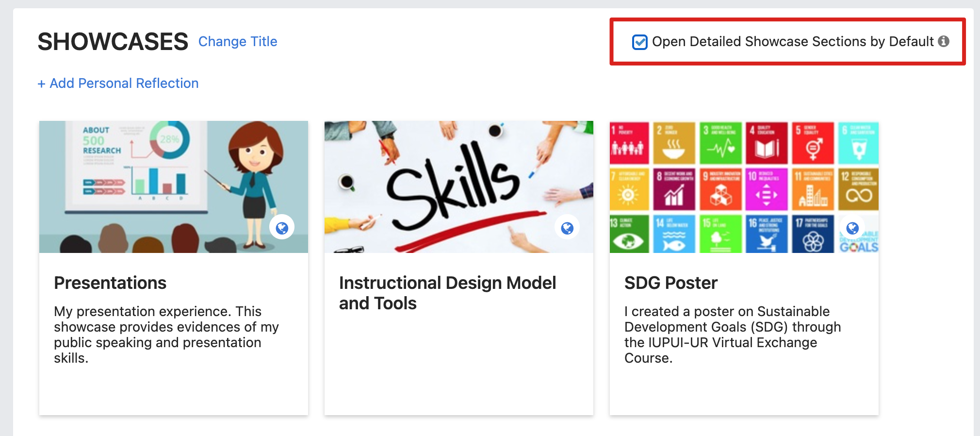
Task: Click the SHOWCASES heading
Action: click(113, 42)
